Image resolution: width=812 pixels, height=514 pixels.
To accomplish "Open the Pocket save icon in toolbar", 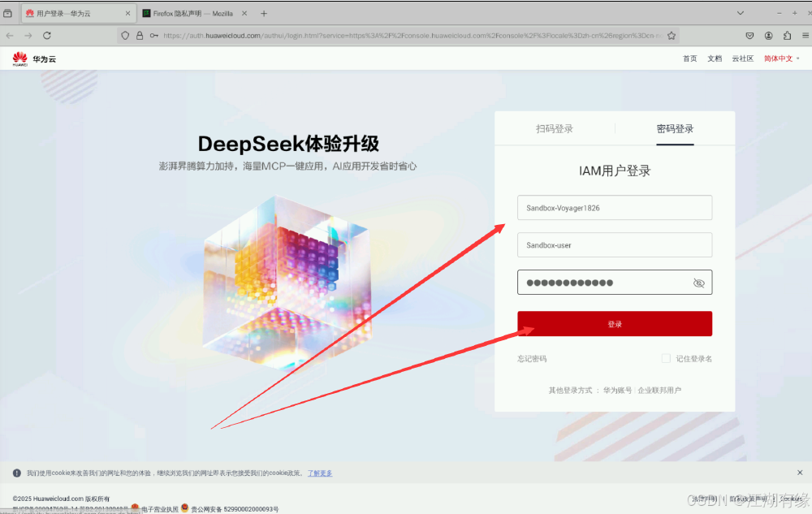I will click(749, 35).
